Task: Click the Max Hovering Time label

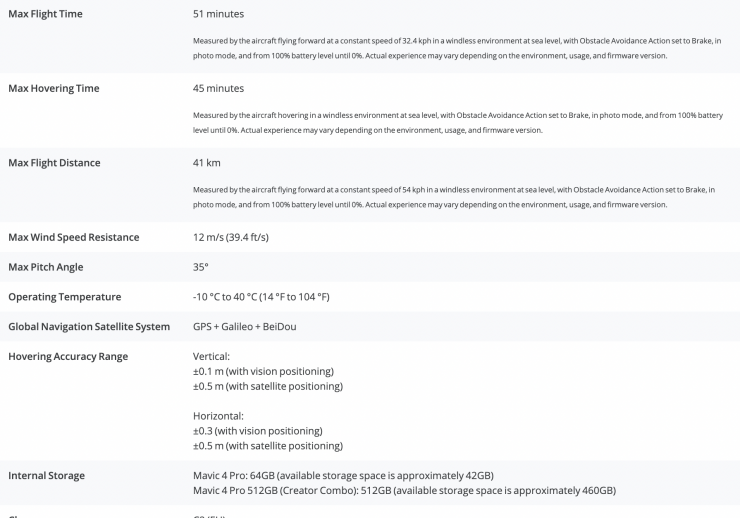Action: (53, 88)
